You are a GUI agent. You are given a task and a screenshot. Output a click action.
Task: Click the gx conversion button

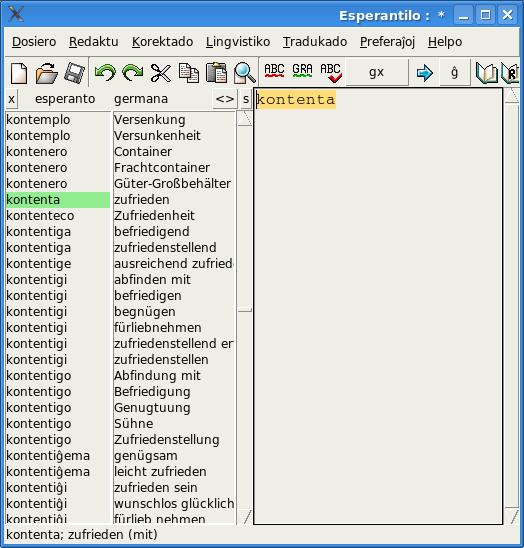point(377,72)
